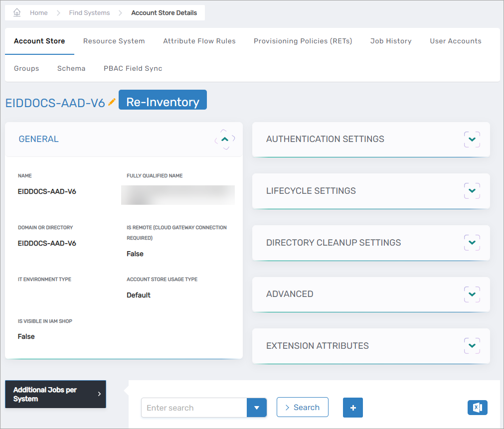Image resolution: width=504 pixels, height=429 pixels.
Task: Open the search field dropdown arrow
Action: click(x=257, y=408)
